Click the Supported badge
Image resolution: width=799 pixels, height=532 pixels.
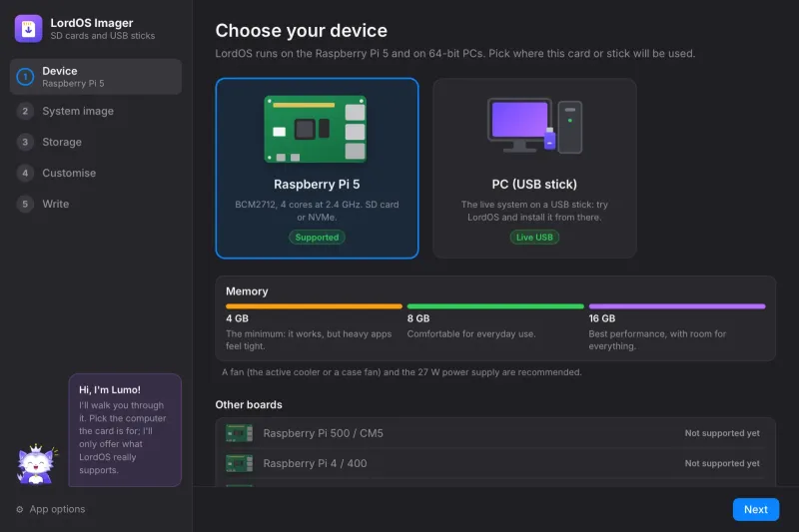[x=317, y=238]
